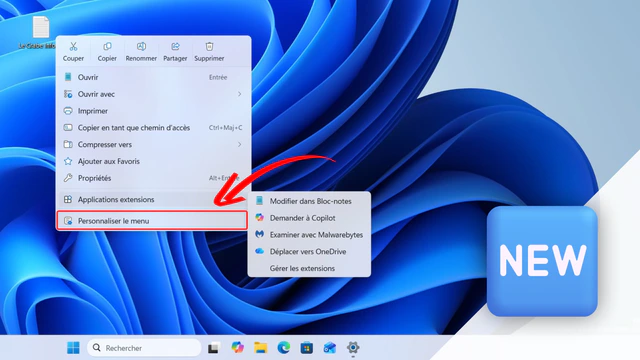Click the printer icon beside Imprimer
The height and width of the screenshot is (360, 640).
[x=68, y=111]
